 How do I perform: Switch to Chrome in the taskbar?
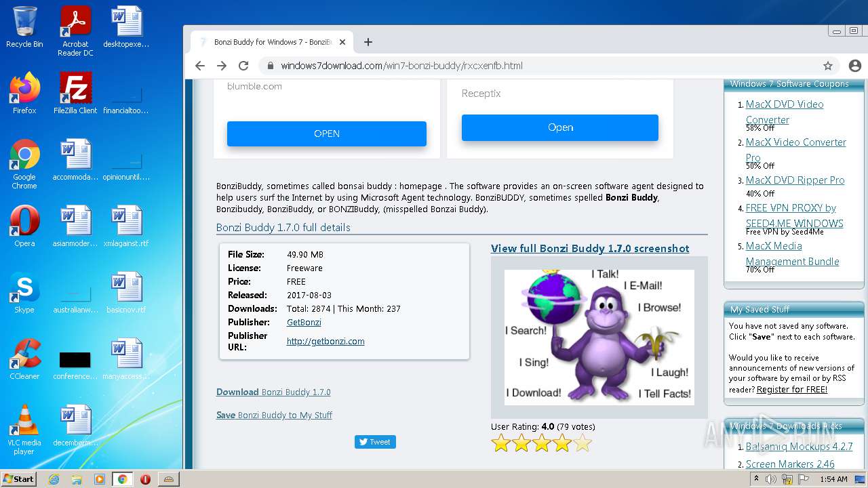click(x=123, y=479)
